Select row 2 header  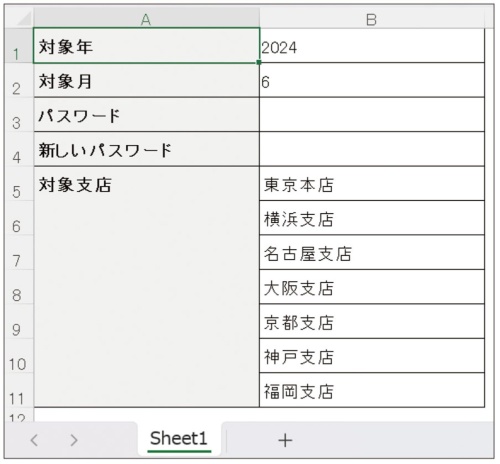pos(19,80)
